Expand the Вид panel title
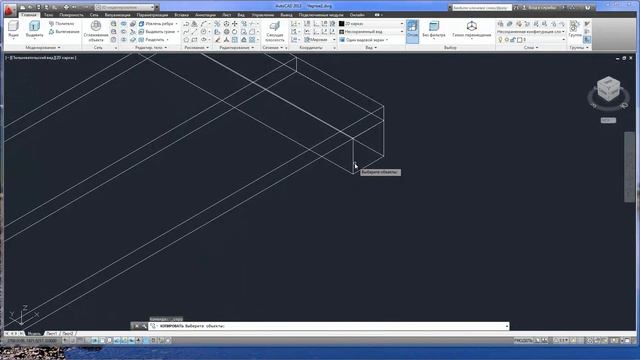This screenshot has height=360, width=640. click(x=371, y=48)
